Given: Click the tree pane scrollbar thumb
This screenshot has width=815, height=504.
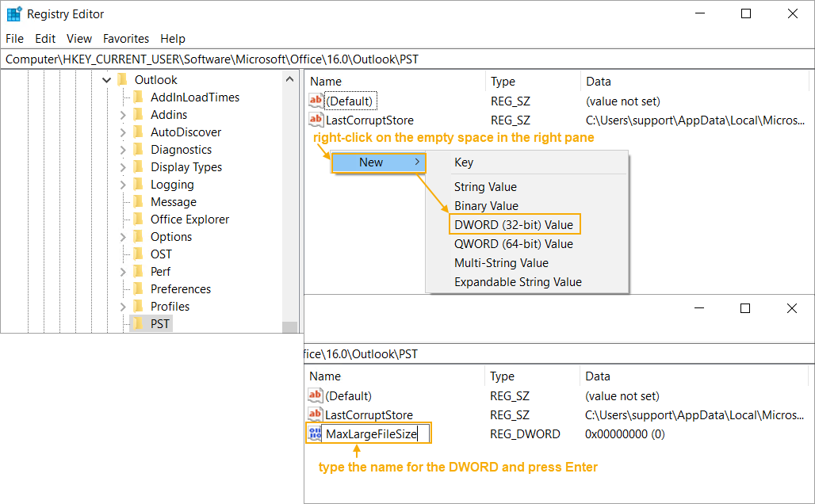Looking at the screenshot, I should click(289, 327).
